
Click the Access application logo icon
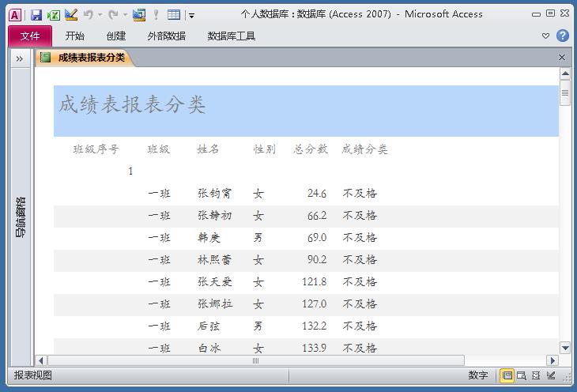click(15, 14)
